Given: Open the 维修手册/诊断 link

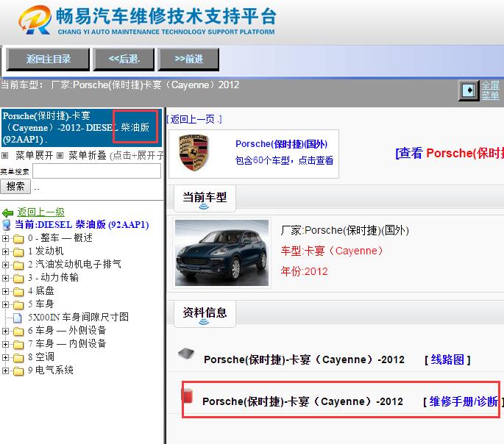Looking at the screenshot, I should click(464, 401).
